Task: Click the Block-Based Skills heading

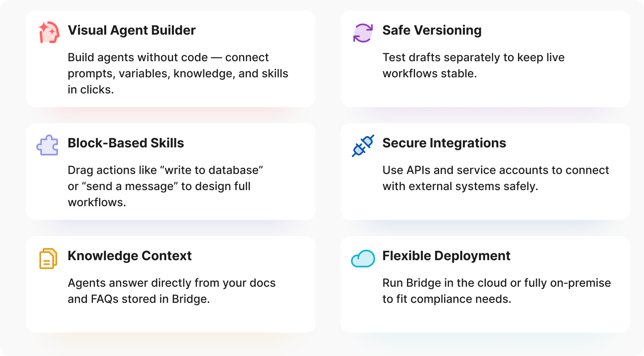Action: pyautogui.click(x=126, y=143)
